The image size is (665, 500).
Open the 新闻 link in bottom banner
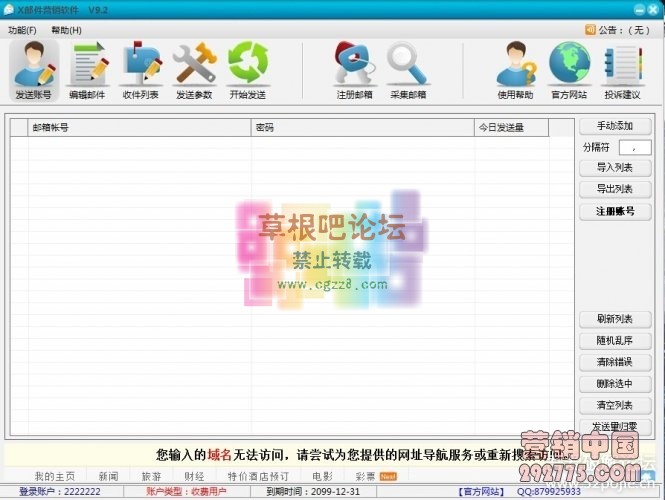click(x=109, y=476)
